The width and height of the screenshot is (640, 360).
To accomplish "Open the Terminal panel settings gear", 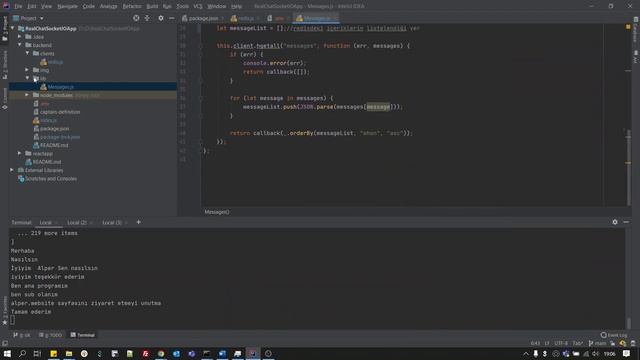I will (615, 222).
